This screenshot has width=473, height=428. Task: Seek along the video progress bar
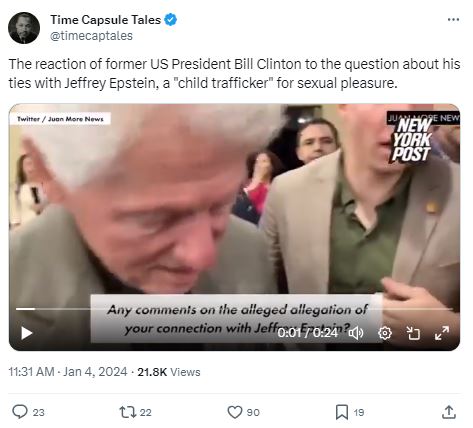click(234, 309)
